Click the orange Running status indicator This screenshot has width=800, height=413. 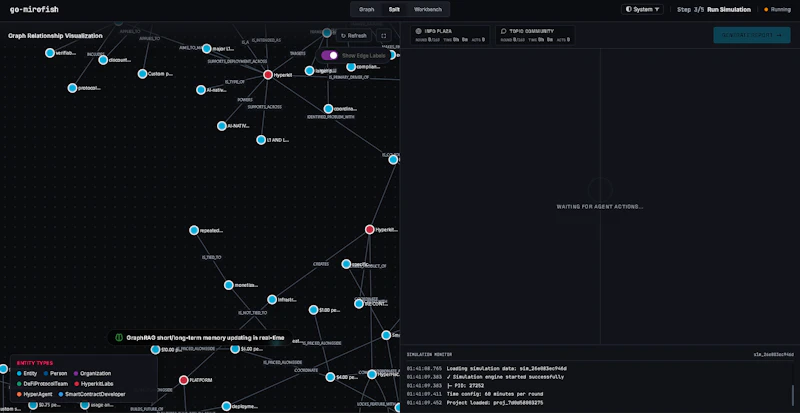[x=777, y=9]
